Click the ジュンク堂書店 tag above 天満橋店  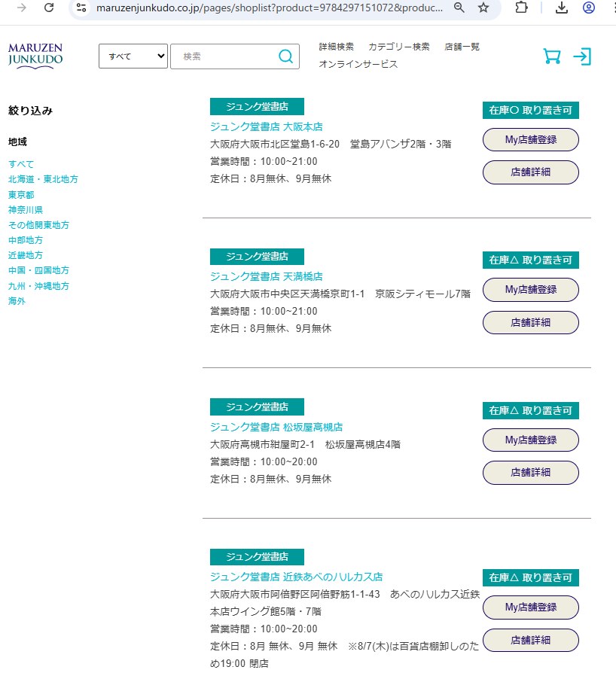point(257,257)
